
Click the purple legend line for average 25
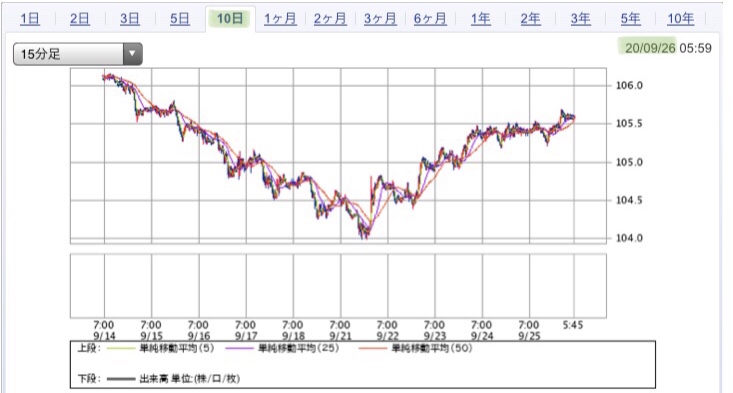click(239, 349)
